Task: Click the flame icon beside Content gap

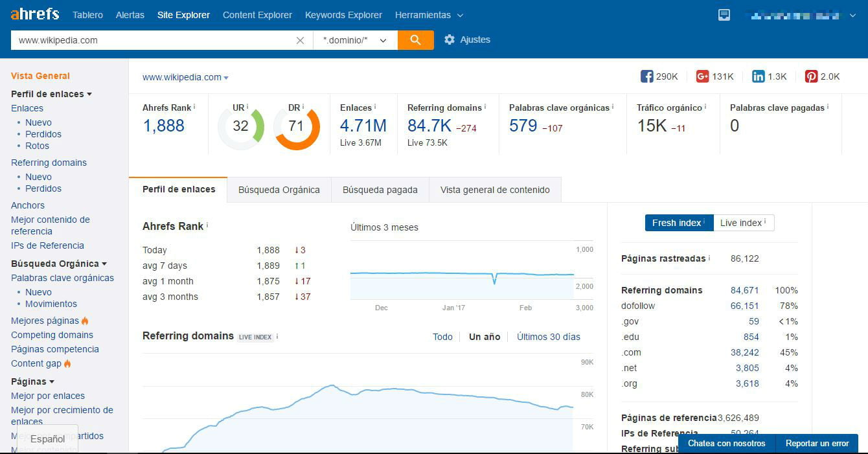Action: pyautogui.click(x=67, y=363)
